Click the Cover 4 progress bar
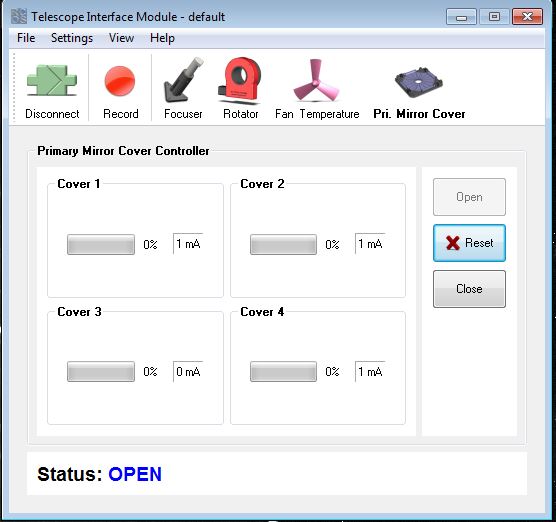 coord(283,372)
